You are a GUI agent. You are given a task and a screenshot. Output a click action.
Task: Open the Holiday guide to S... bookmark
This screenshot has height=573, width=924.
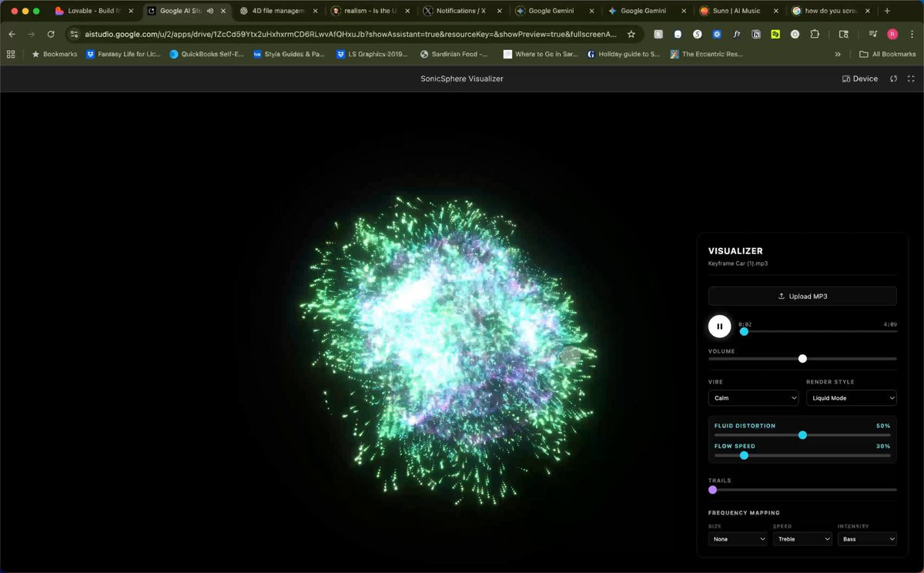coord(624,54)
